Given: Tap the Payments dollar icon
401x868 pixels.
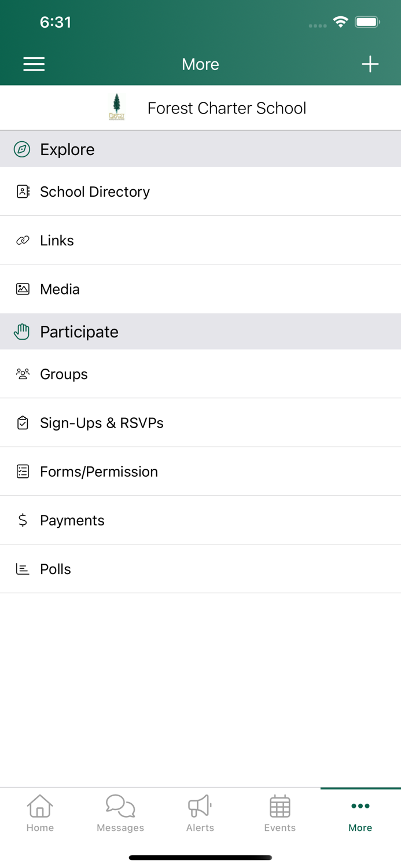Looking at the screenshot, I should (23, 520).
